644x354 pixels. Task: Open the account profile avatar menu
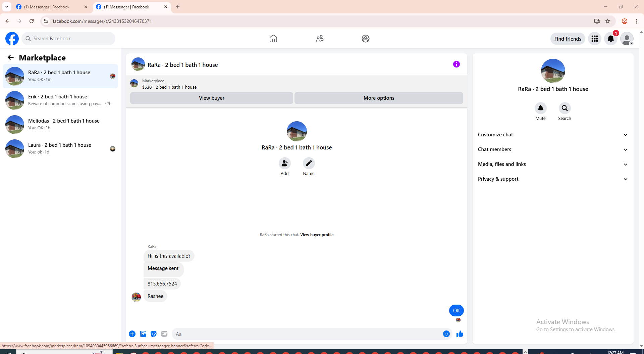pos(627,39)
